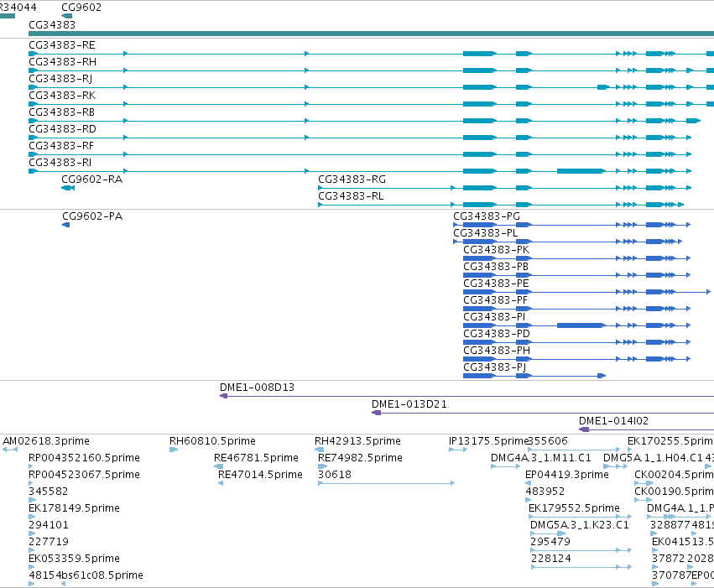Select the CG34383-PL protein label
The height and width of the screenshot is (588, 714).
click(486, 233)
